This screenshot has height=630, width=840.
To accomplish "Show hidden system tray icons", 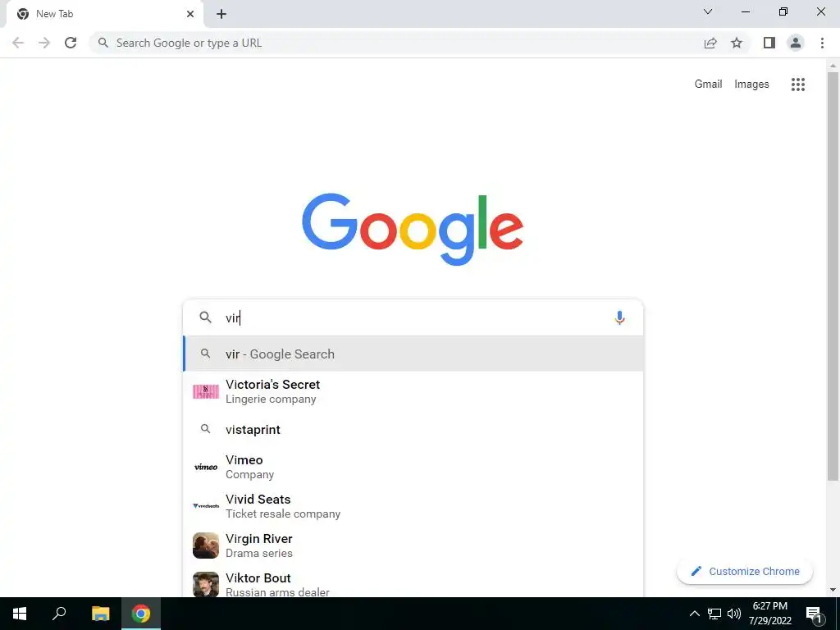I will click(694, 614).
